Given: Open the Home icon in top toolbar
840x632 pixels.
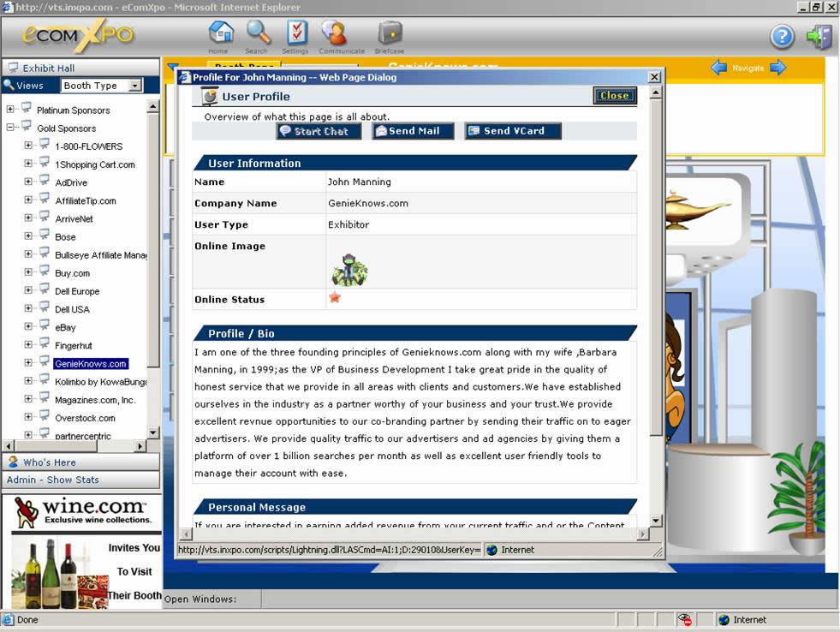Looking at the screenshot, I should [220, 33].
